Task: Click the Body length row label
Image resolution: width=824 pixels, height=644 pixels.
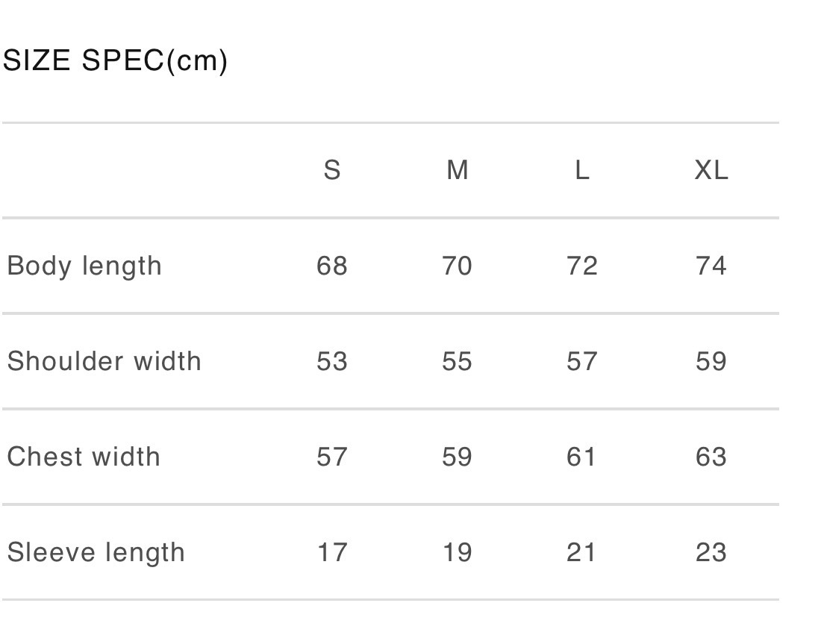Action: point(84,266)
